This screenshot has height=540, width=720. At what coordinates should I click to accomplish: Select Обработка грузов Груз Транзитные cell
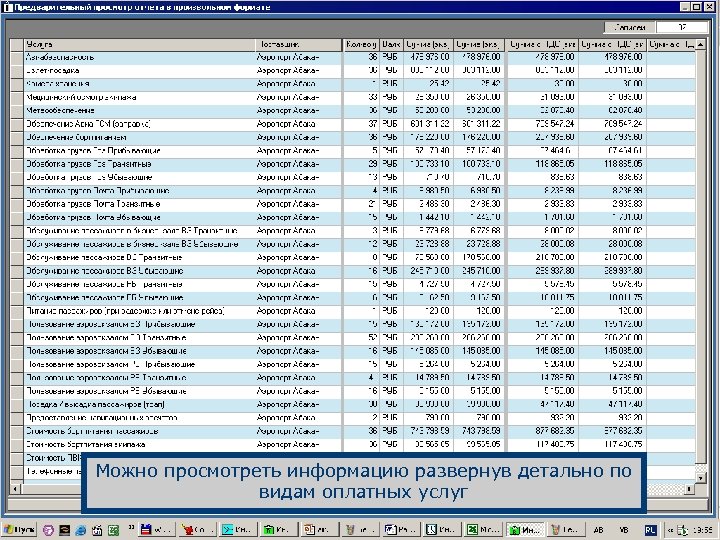[139, 164]
